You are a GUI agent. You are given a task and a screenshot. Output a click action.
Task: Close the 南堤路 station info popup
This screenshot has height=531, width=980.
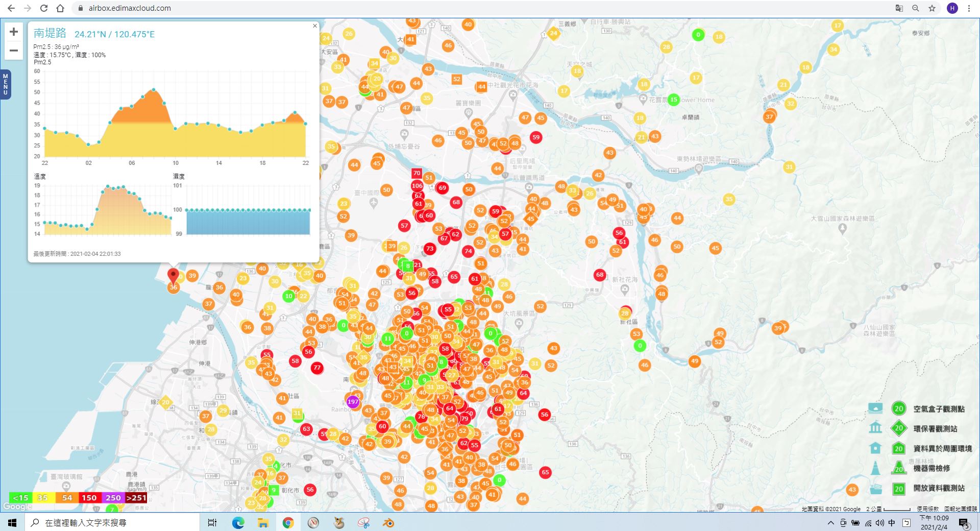[315, 26]
